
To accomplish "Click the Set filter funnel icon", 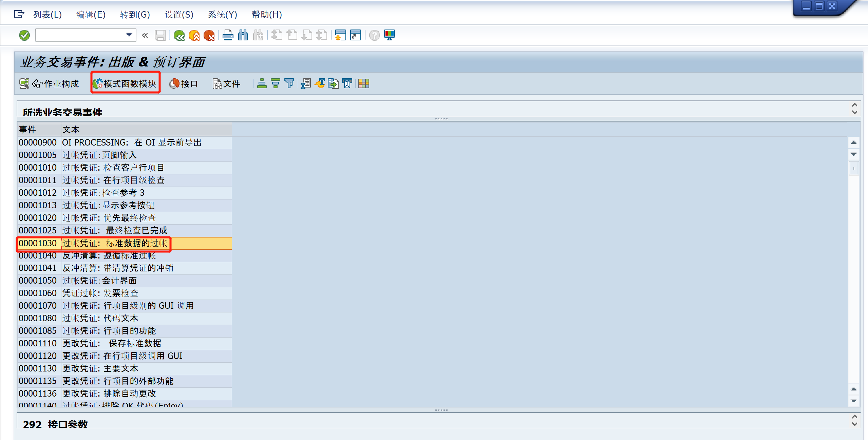I will point(289,83).
